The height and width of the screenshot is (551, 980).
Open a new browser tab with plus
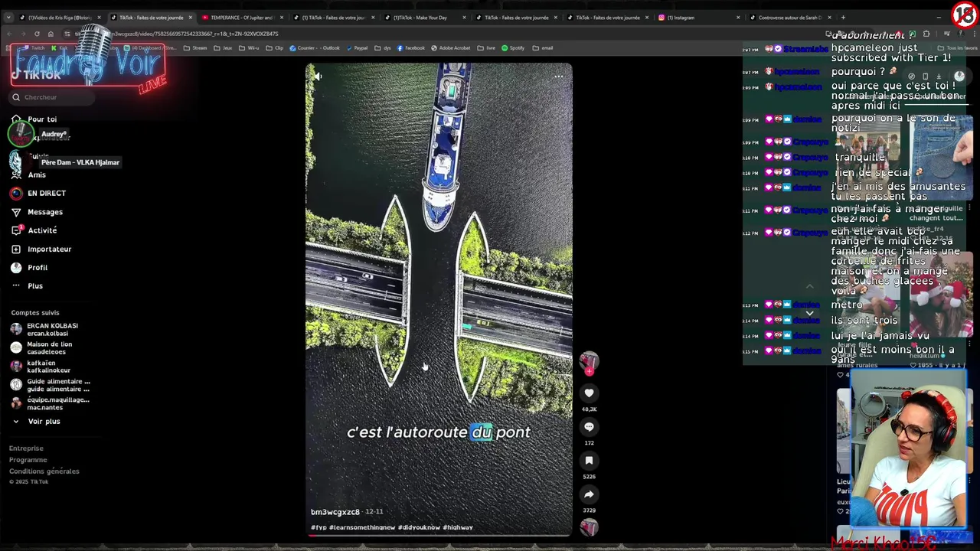pyautogui.click(x=844, y=18)
